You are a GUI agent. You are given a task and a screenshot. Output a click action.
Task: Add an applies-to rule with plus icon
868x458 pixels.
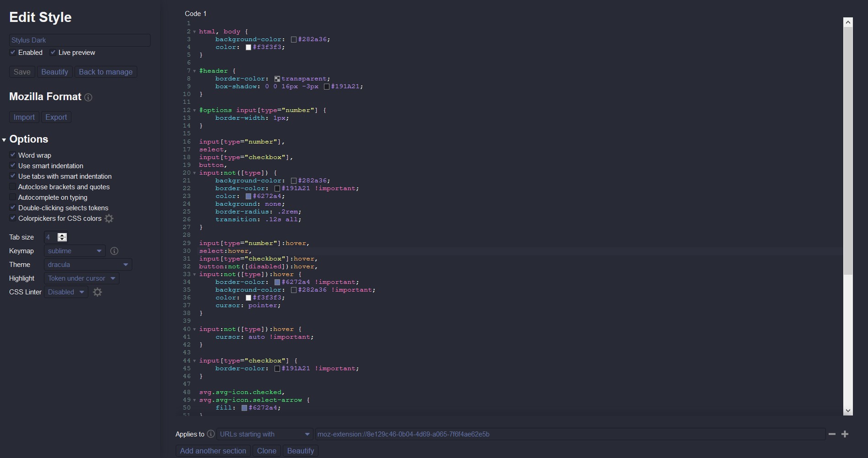[x=845, y=434]
